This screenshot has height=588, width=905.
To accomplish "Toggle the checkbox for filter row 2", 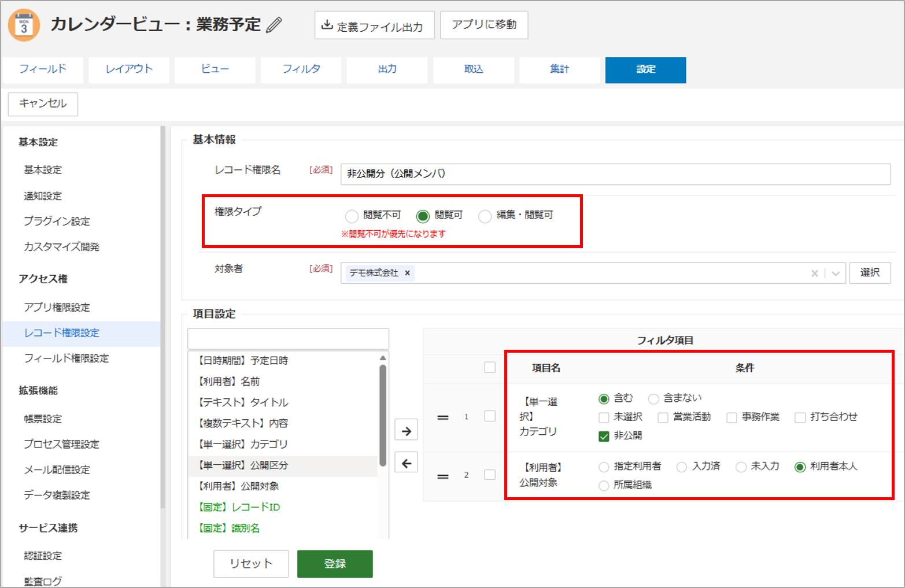I will click(490, 475).
